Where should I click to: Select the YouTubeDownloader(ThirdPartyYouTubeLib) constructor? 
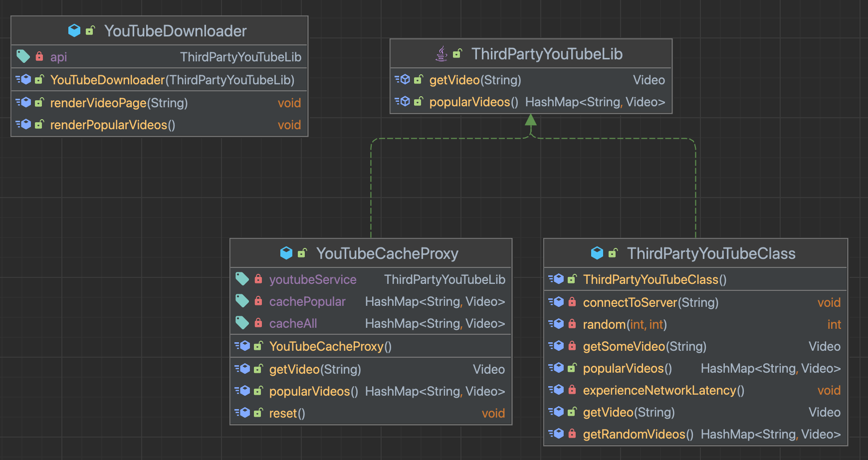[x=172, y=80]
